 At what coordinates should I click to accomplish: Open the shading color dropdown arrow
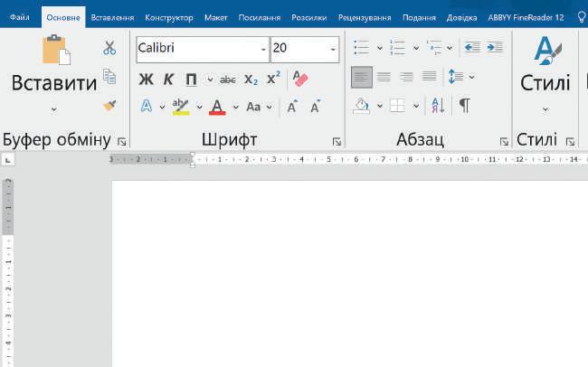point(380,106)
